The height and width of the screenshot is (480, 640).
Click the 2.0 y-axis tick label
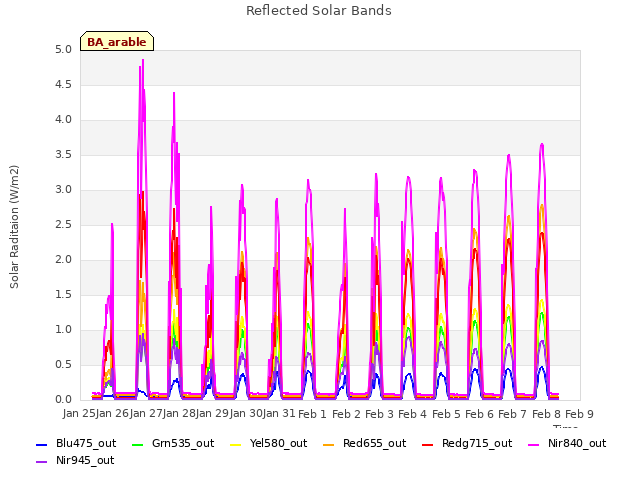click(x=63, y=260)
